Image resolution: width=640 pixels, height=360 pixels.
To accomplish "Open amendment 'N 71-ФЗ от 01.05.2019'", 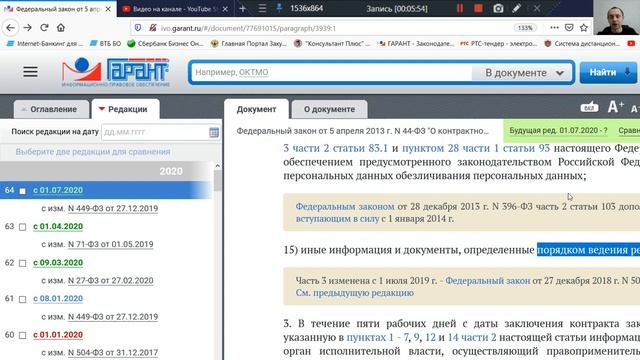I will point(111,244).
